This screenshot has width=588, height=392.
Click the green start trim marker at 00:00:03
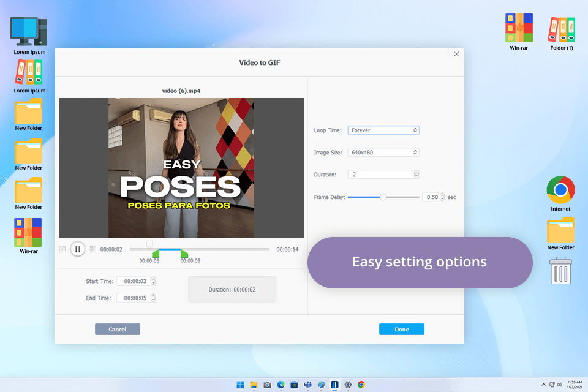pos(156,253)
